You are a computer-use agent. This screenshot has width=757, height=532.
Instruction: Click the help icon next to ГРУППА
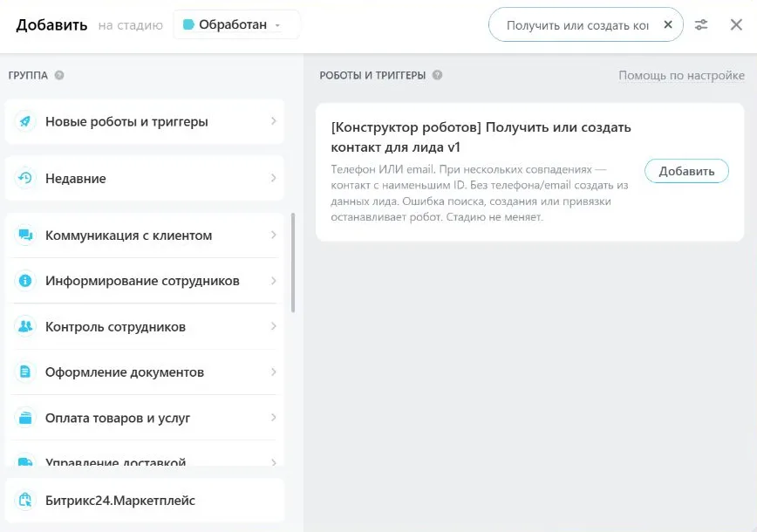coord(59,75)
